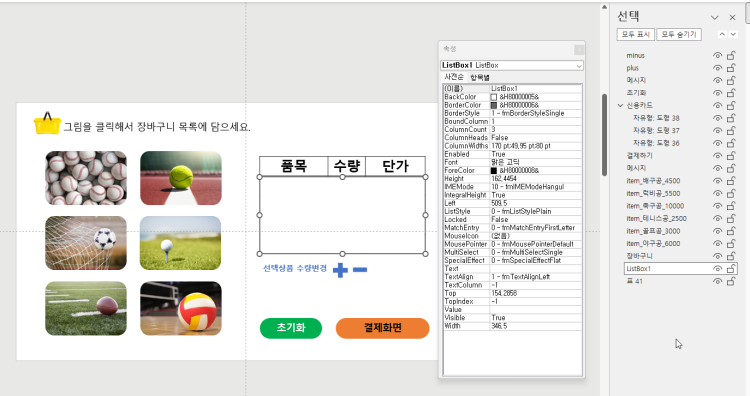Screen dimensions: 750x396
Task: Lock item_배구공_4500
Action: pos(731,181)
